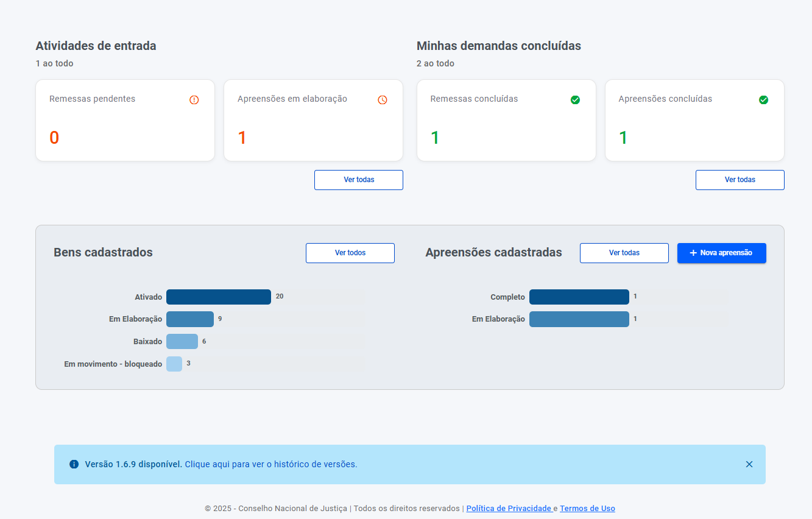Create a Nova apreensão
Image resolution: width=812 pixels, height=519 pixels.
721,253
